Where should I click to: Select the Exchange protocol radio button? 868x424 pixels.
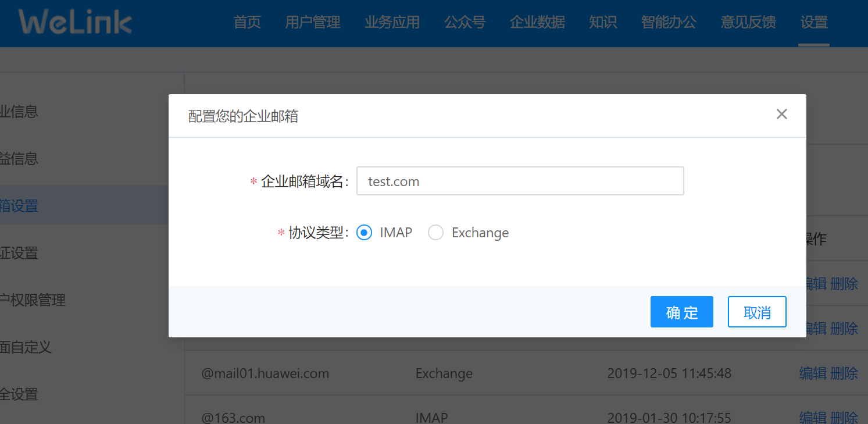pos(436,233)
